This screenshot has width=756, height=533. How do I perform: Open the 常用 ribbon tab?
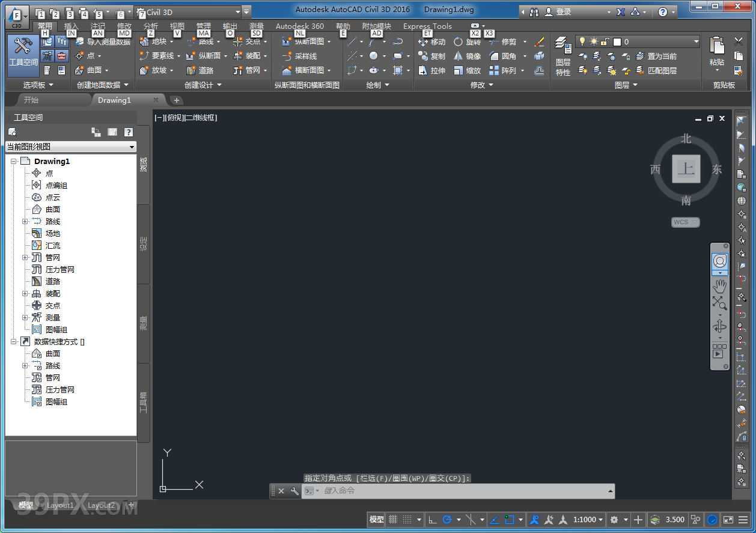pos(45,26)
